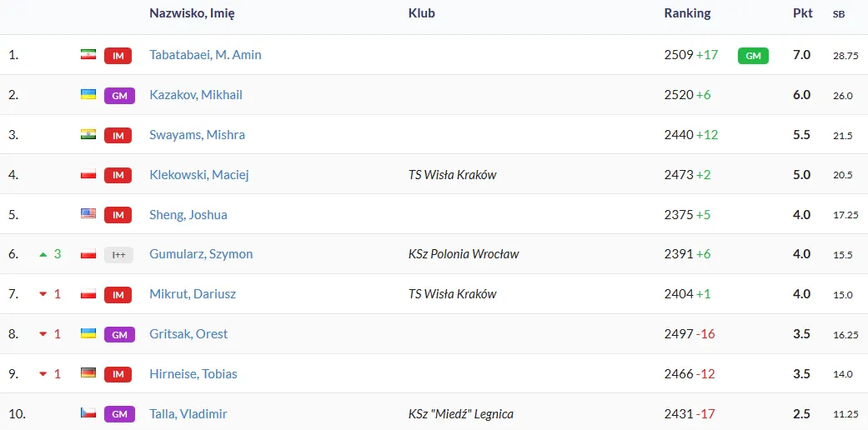The image size is (868, 430).
Task: Click the SB tiebreak column header
Action: pos(838,14)
